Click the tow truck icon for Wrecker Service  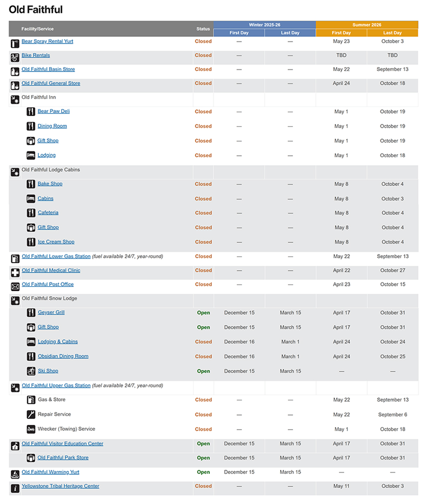coord(31,429)
